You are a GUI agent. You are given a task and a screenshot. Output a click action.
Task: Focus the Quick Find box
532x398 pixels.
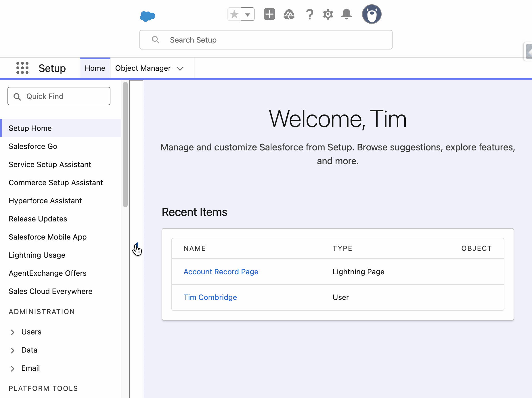pos(59,96)
